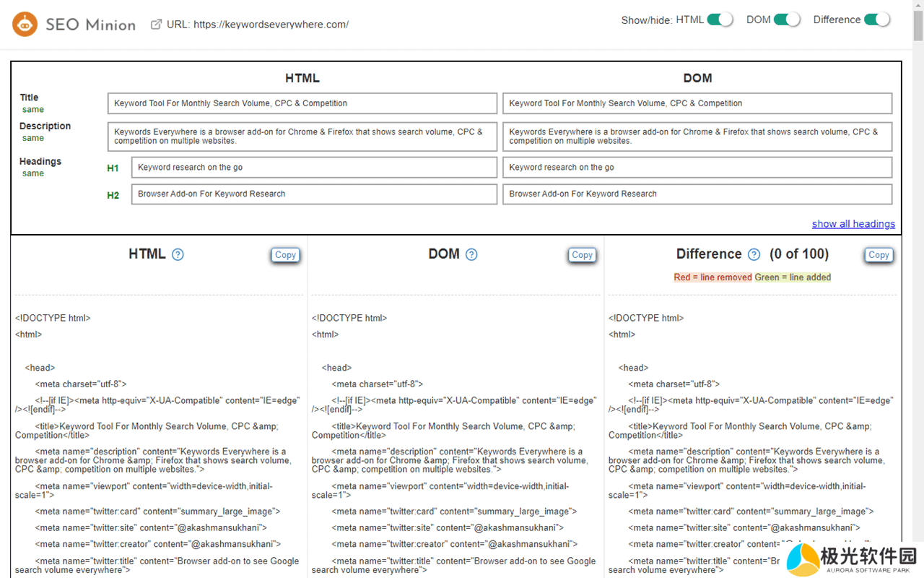
Task: Select the DOM H2 heading field
Action: [x=697, y=194]
